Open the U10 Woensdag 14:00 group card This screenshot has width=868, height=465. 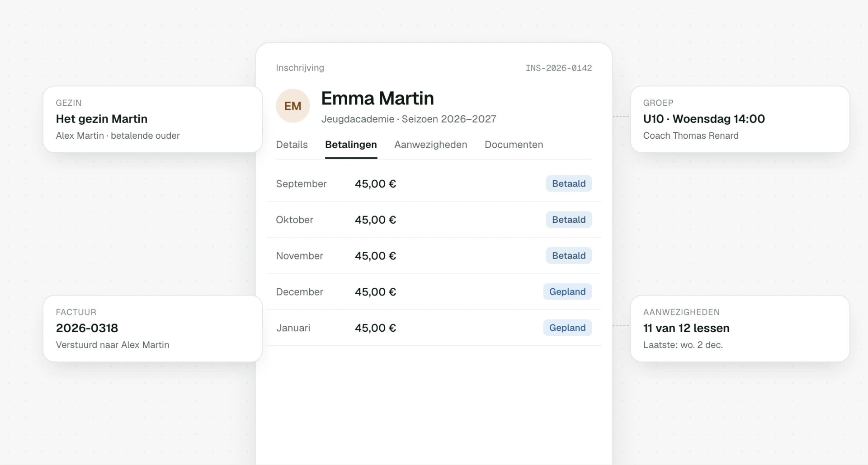[x=740, y=119]
